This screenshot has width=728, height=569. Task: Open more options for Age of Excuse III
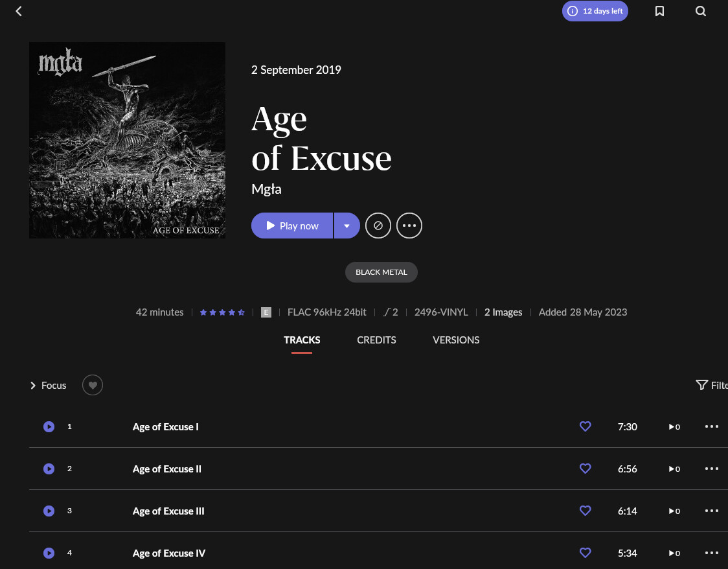pos(712,511)
